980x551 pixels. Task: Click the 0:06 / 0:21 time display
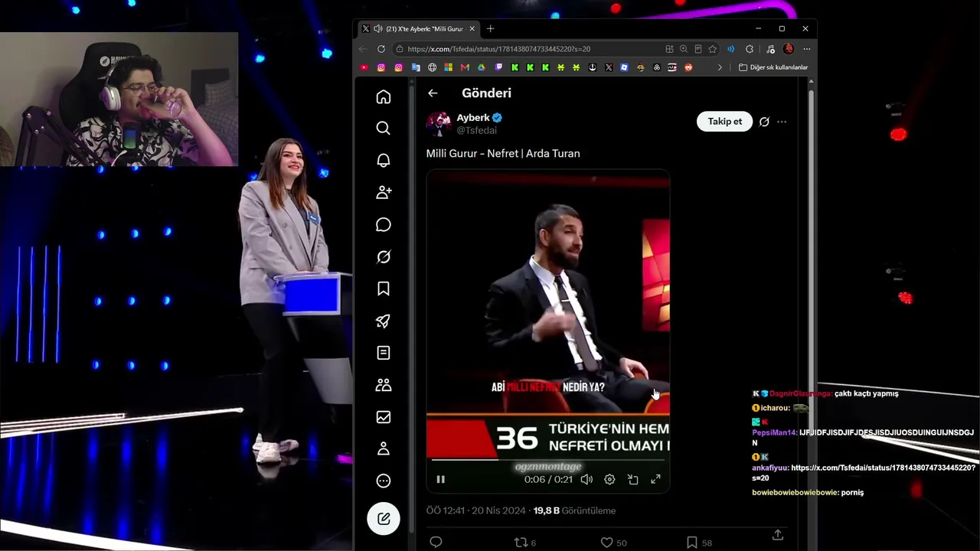[x=548, y=479]
